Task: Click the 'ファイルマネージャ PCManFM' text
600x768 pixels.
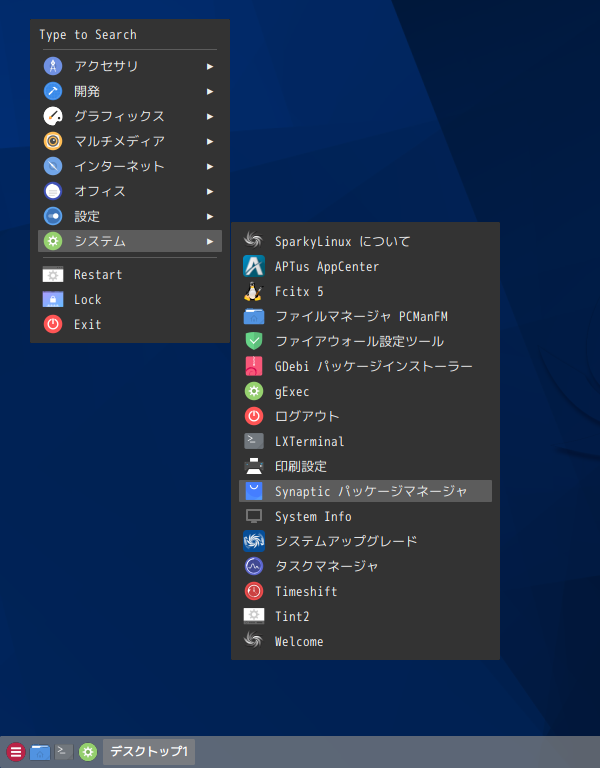Action: pos(361,316)
